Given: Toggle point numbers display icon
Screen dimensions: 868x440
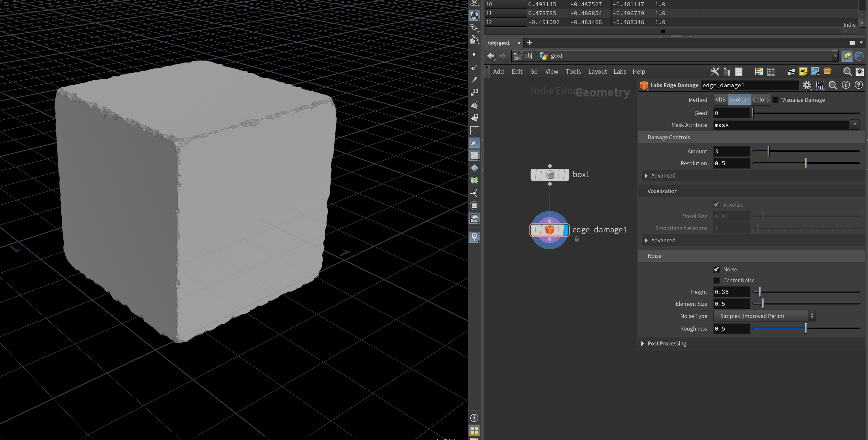Looking at the screenshot, I should click(474, 92).
